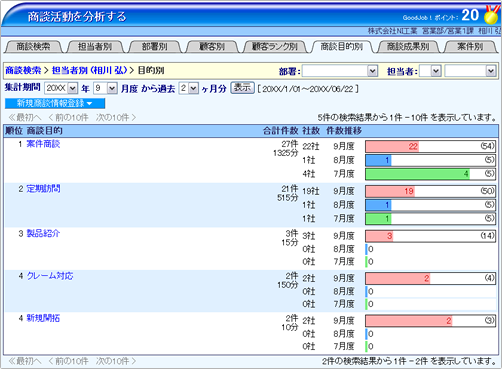Screen dimensions: 502x369
Task: Open the 顧客別 tab
Action: (x=212, y=47)
